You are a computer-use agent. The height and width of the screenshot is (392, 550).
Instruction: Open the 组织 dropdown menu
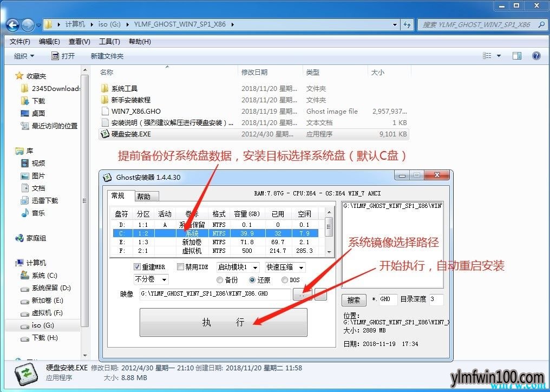[x=24, y=56]
